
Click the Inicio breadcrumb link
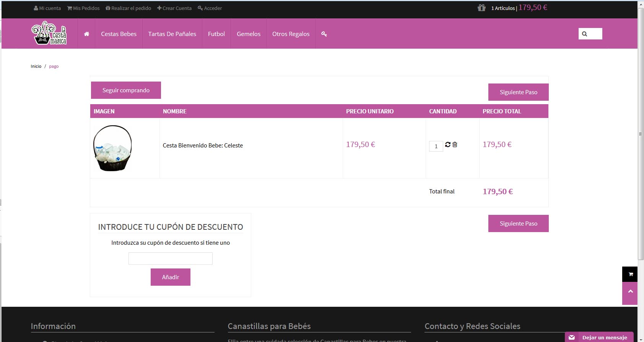(x=36, y=66)
